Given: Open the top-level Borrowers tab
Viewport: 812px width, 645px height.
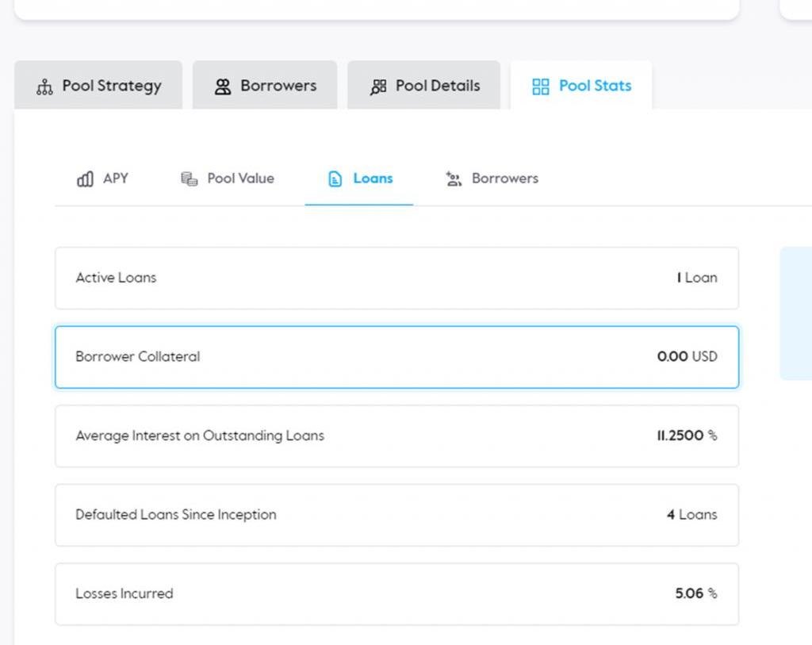Looking at the screenshot, I should pos(278,86).
